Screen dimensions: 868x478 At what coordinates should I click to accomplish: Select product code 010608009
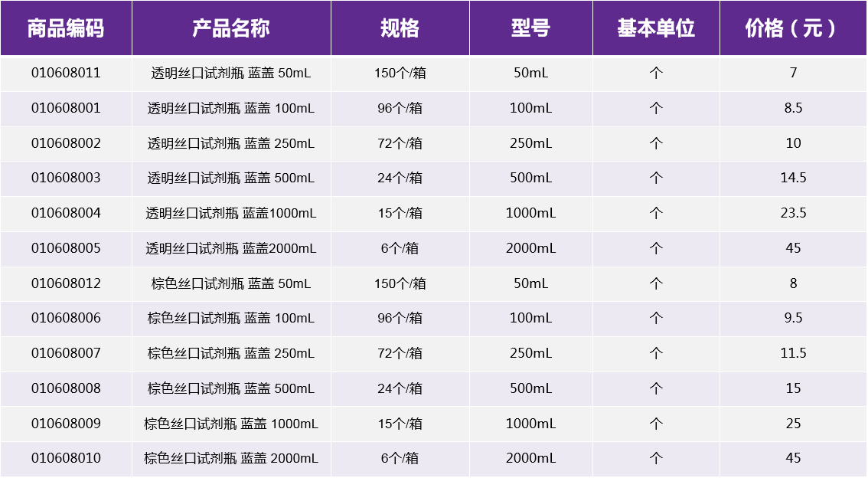click(66, 423)
